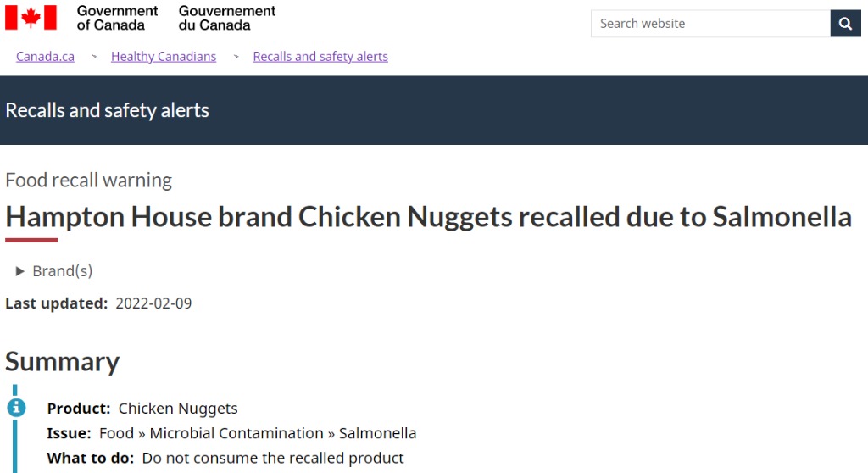Focus the Search website input field
This screenshot has width=868, height=473.
pyautogui.click(x=710, y=24)
